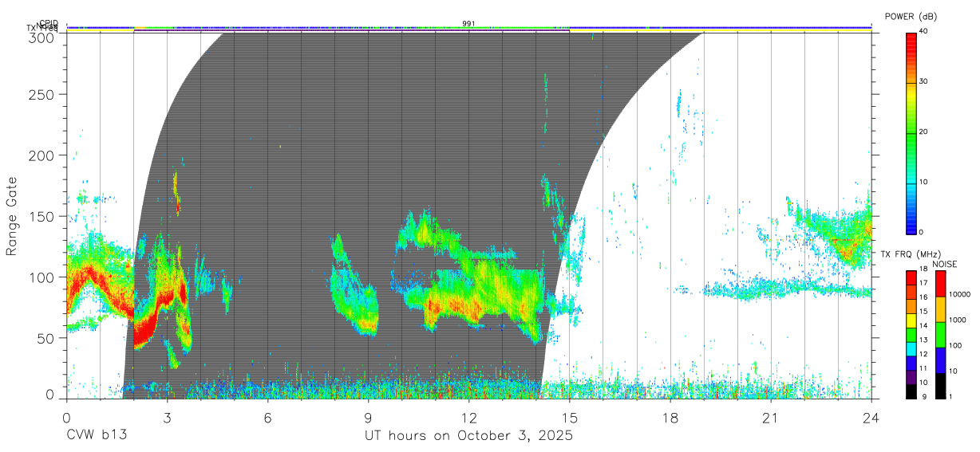Select the NOISE colorbar
Image resolution: width=980 pixels, height=452 pixels.
click(939, 334)
